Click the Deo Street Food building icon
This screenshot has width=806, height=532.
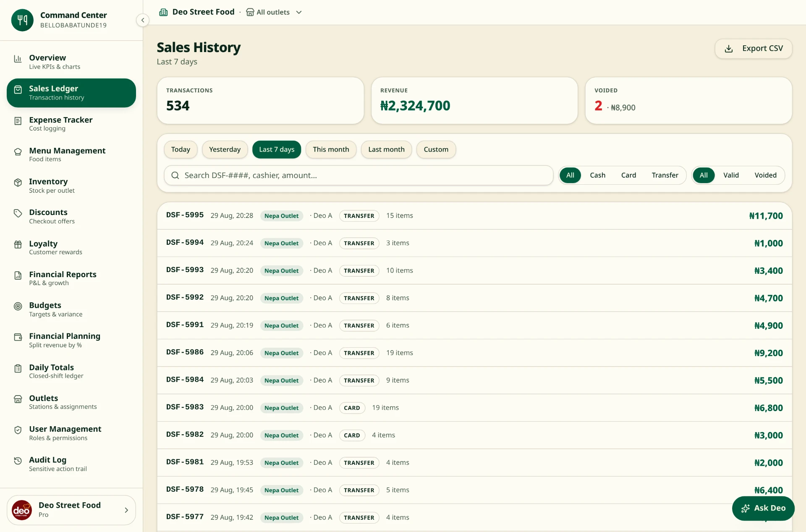163,12
